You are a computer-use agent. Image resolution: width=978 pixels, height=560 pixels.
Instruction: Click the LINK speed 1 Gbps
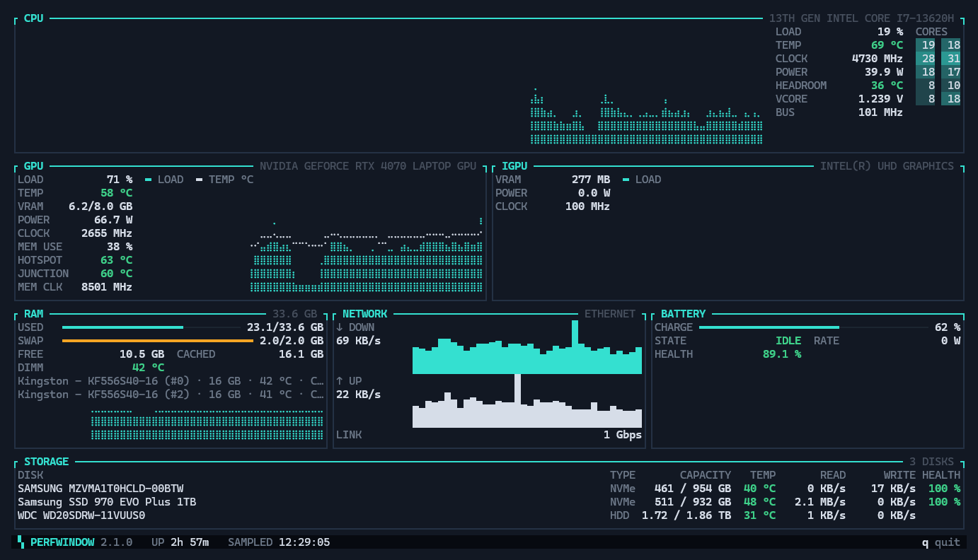[x=623, y=435]
